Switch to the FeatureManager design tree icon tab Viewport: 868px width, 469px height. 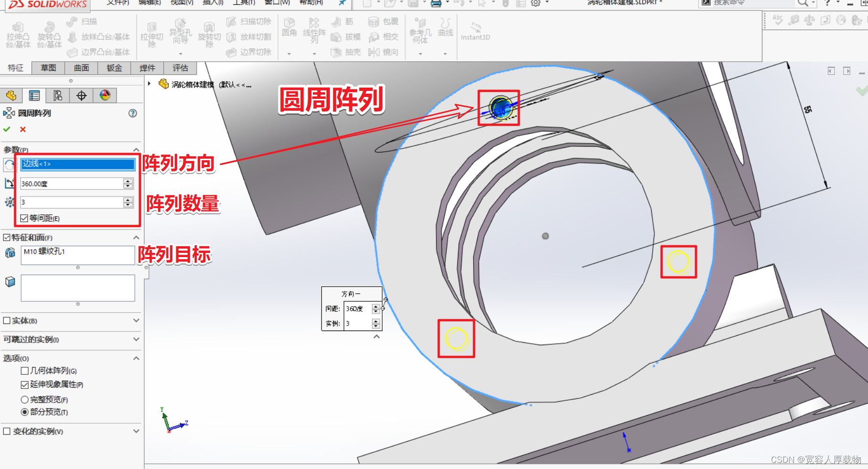[x=11, y=96]
